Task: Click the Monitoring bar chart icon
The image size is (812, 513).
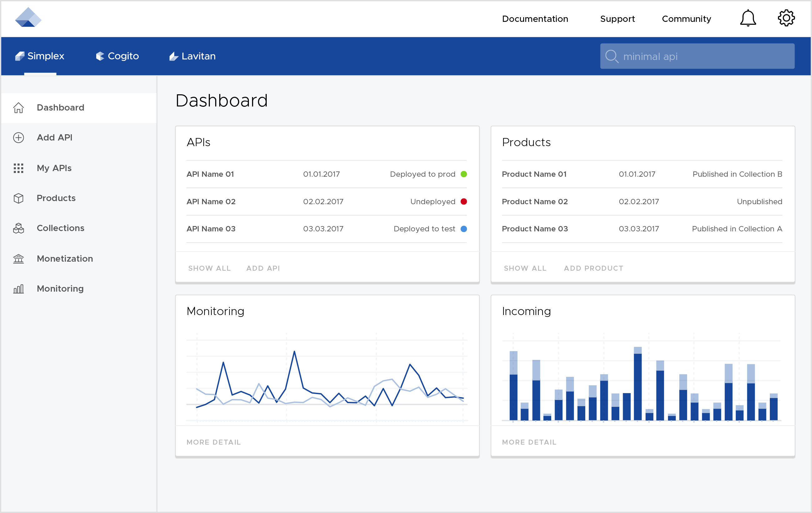Action: point(18,289)
